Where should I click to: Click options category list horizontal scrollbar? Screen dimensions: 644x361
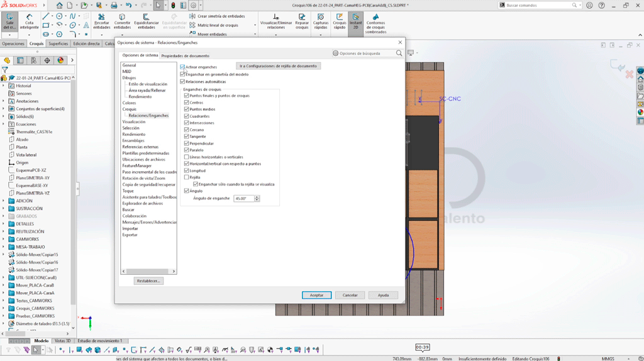coord(148,272)
